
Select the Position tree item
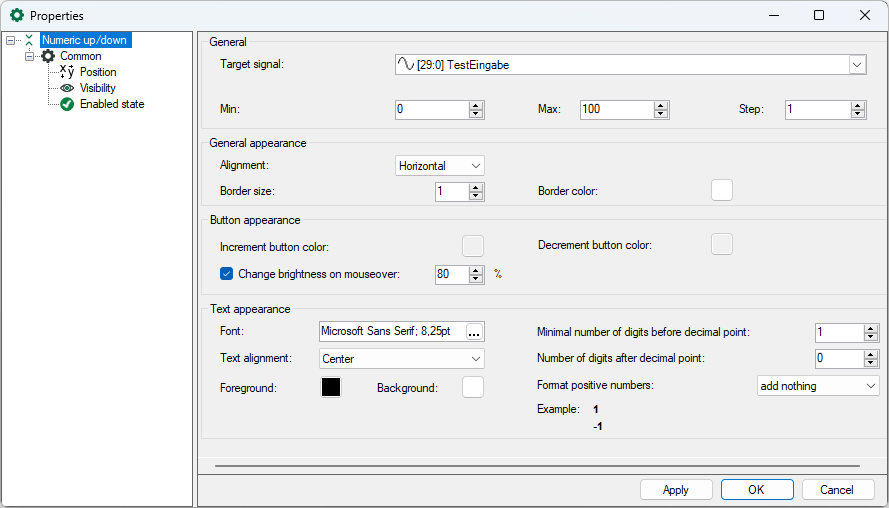97,72
